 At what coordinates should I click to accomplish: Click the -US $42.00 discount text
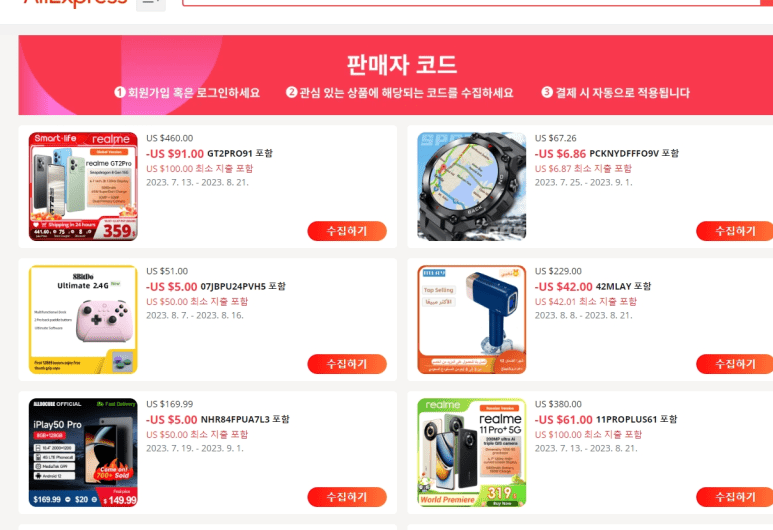pyautogui.click(x=563, y=286)
